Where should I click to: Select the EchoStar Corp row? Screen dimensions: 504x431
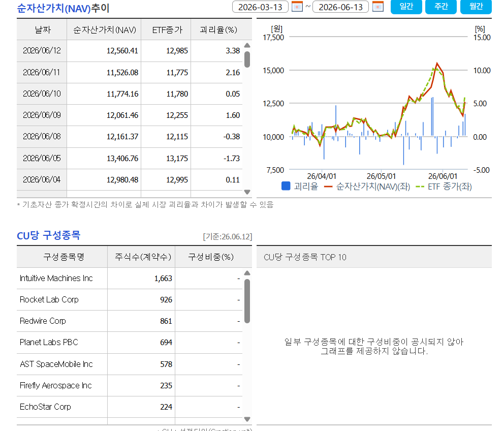pos(130,407)
